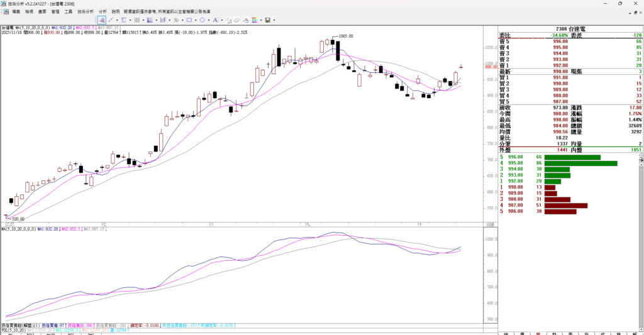Expand the dropdown arrow beside the save icon

(274, 20)
